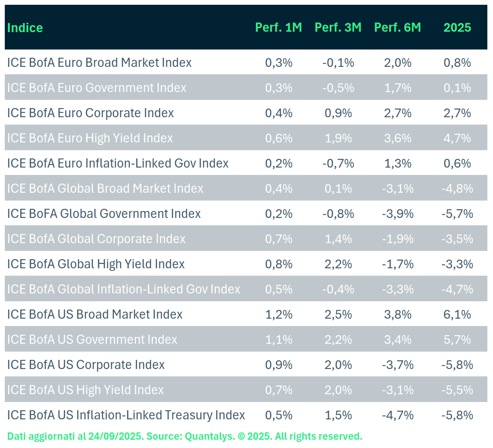Select ICE BofA US Inflation-Linked Treasury Index label
The height and width of the screenshot is (448, 493).
(x=126, y=415)
